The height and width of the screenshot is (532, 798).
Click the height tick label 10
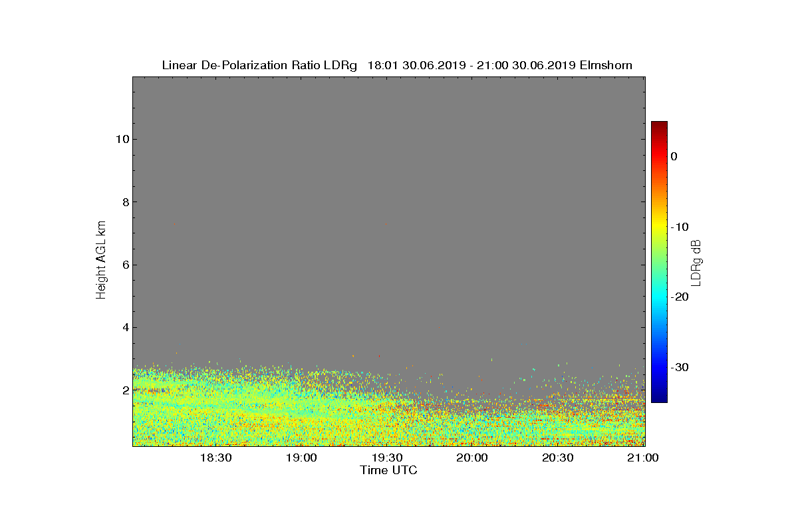click(x=121, y=139)
